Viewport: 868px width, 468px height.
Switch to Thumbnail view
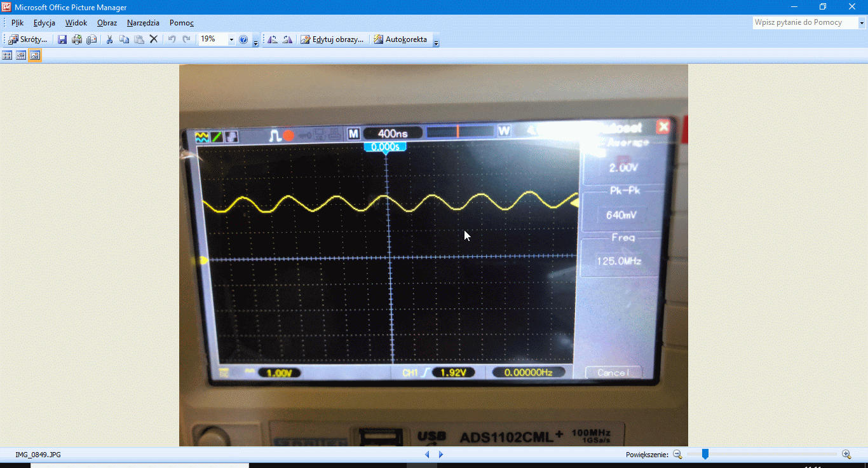(x=7, y=55)
